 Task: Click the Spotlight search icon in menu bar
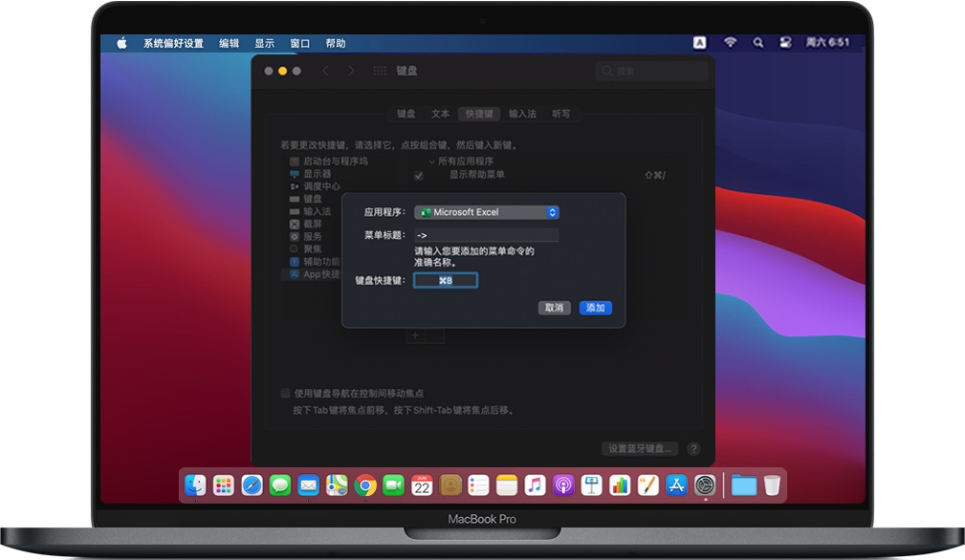[x=758, y=42]
